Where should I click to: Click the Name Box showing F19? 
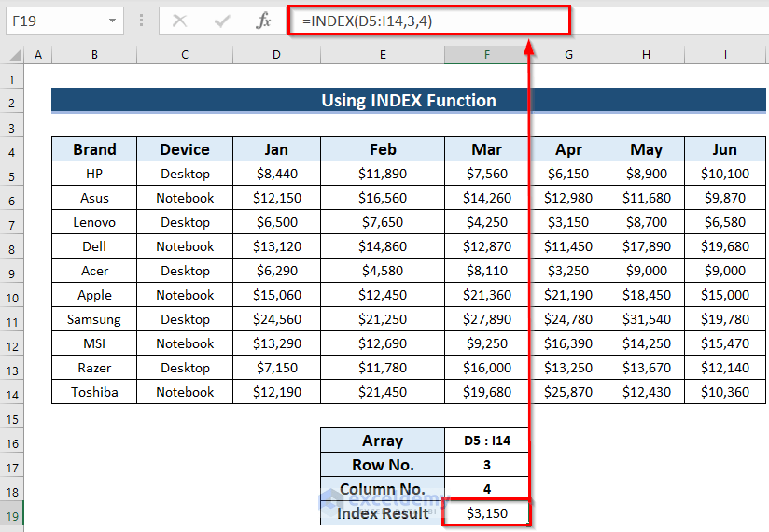point(64,21)
